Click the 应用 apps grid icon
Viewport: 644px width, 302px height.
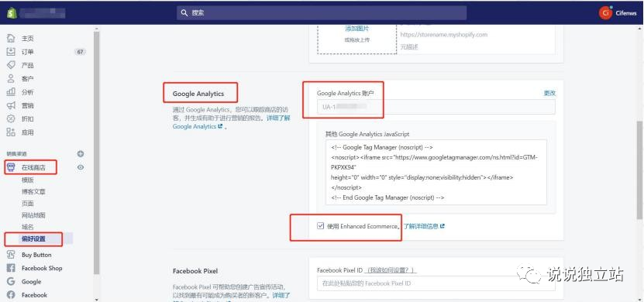pyautogui.click(x=11, y=132)
